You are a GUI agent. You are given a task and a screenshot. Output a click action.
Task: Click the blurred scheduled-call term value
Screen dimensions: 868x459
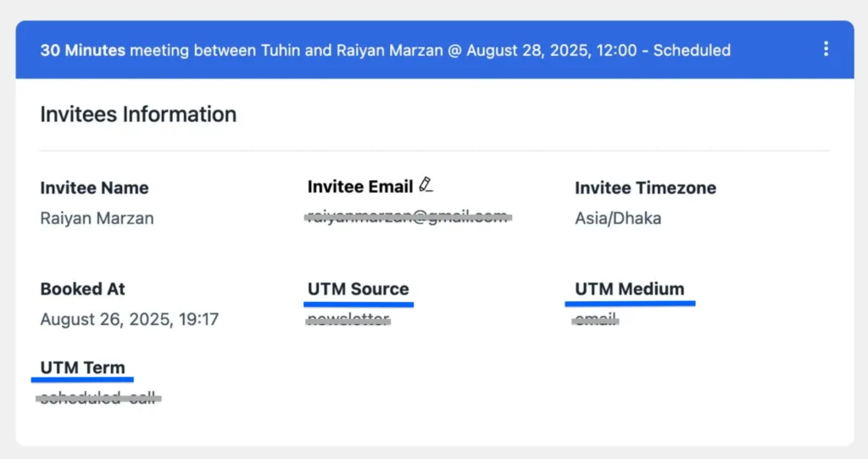point(98,398)
